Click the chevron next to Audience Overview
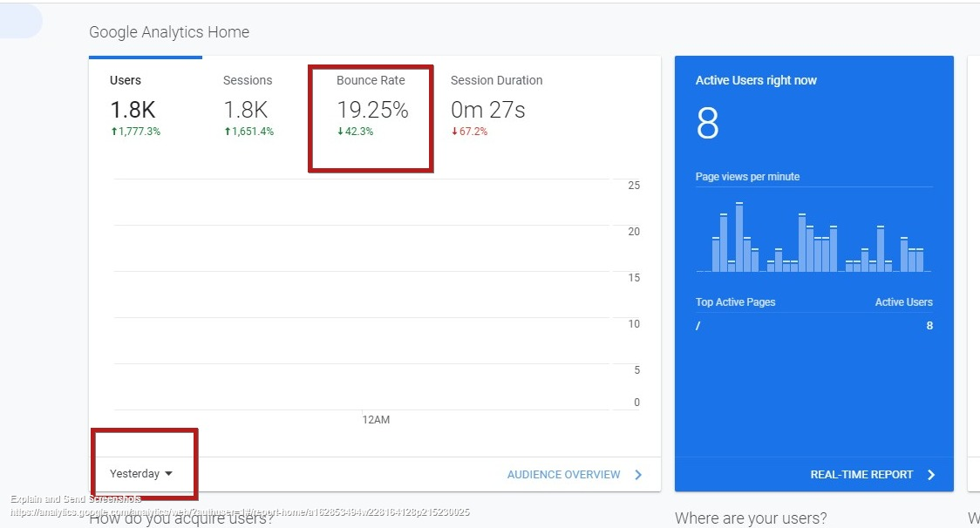The image size is (980, 528). (x=638, y=475)
